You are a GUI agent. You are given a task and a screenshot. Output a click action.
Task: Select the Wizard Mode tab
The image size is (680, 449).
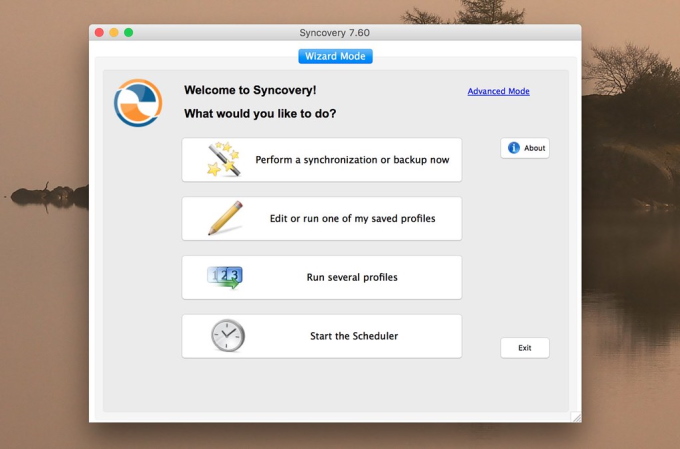click(x=335, y=56)
